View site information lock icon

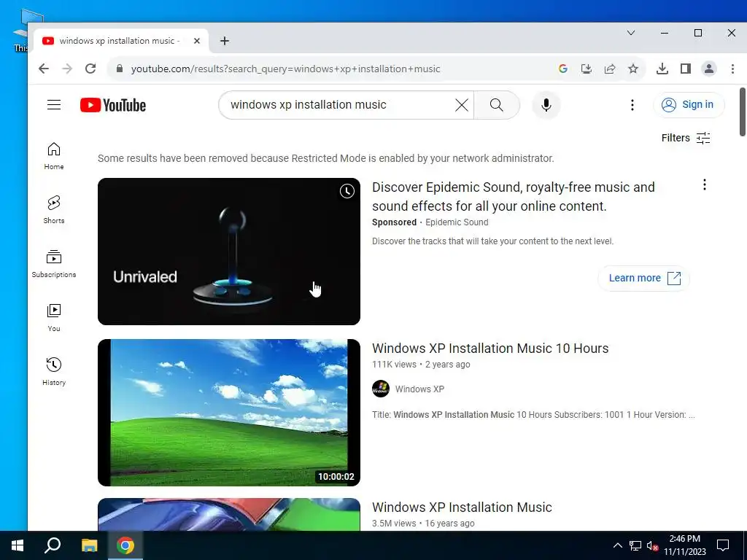coord(120,69)
